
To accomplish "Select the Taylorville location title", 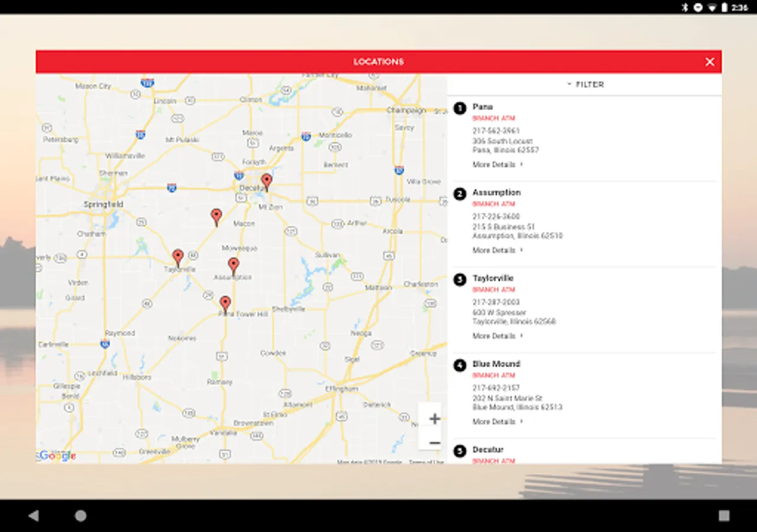I will tap(493, 278).
